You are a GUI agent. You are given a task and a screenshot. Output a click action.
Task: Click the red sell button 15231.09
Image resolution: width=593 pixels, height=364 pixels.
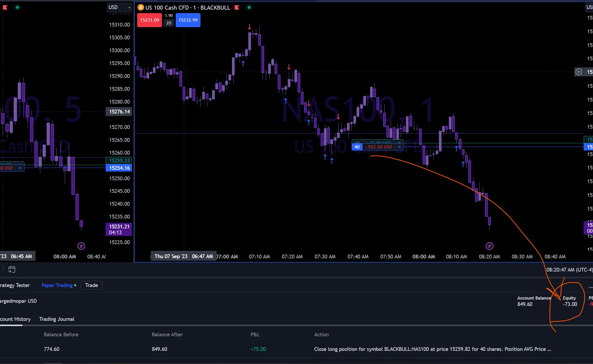pyautogui.click(x=149, y=20)
